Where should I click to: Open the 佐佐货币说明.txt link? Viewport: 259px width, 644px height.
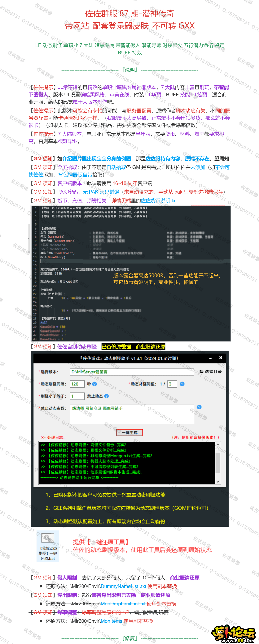pos(159,201)
